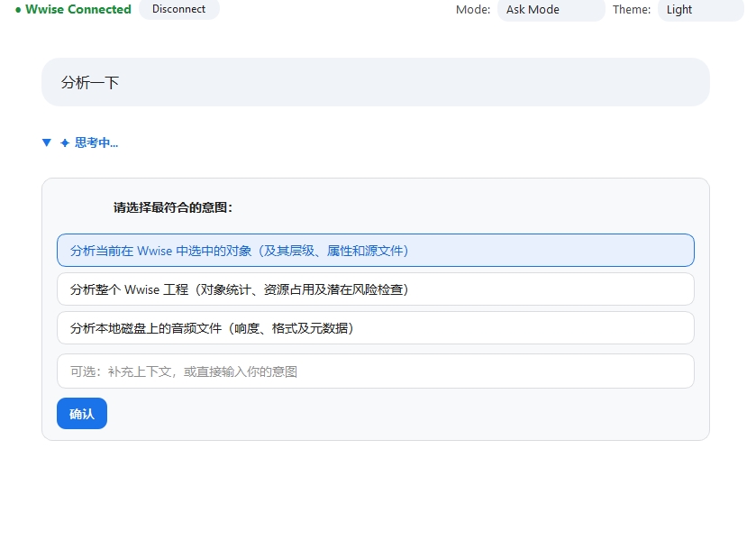Image resolution: width=756 pixels, height=550 pixels.
Task: Click the Theme: label
Action: 632,10
